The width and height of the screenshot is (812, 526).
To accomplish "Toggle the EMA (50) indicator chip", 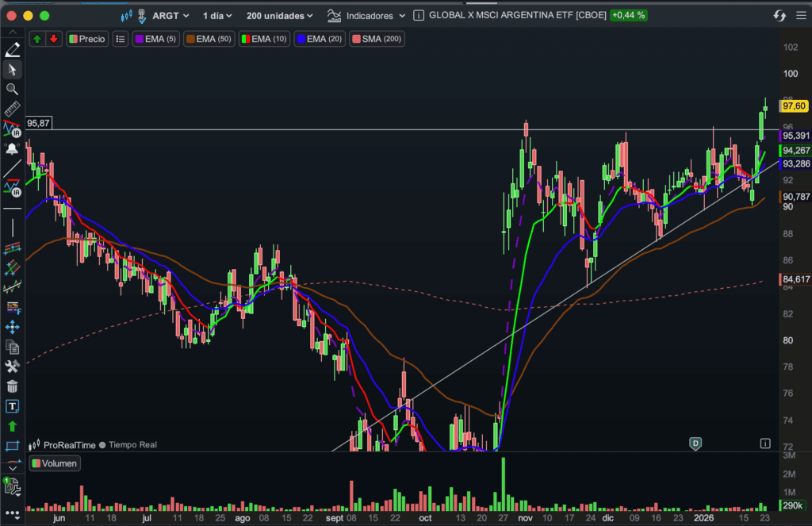I will [208, 39].
